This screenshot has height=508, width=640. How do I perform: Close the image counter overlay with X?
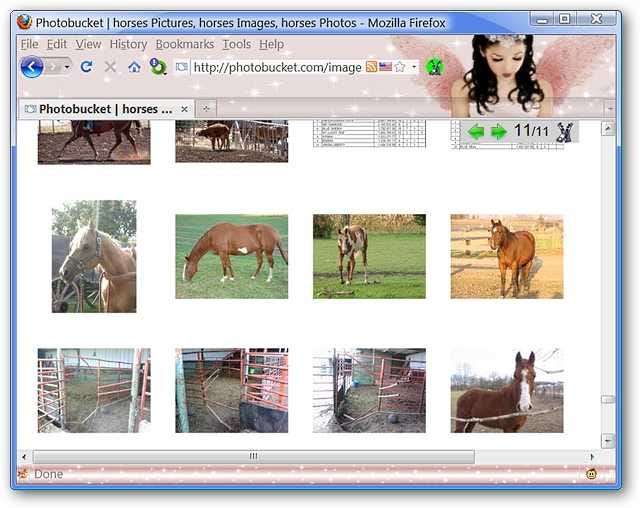(565, 132)
